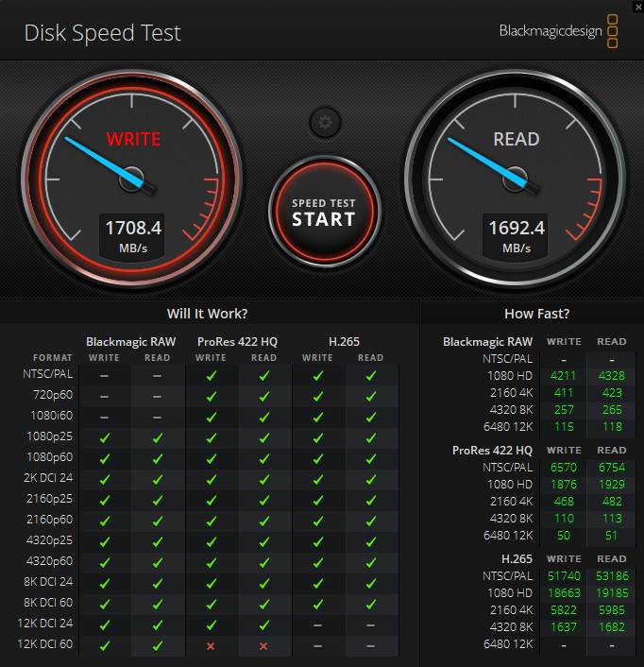Open the gear settings button
644x667 pixels.
325,123
